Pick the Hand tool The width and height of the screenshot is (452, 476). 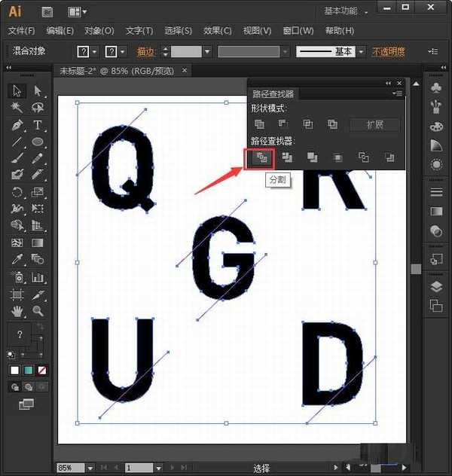tap(17, 310)
